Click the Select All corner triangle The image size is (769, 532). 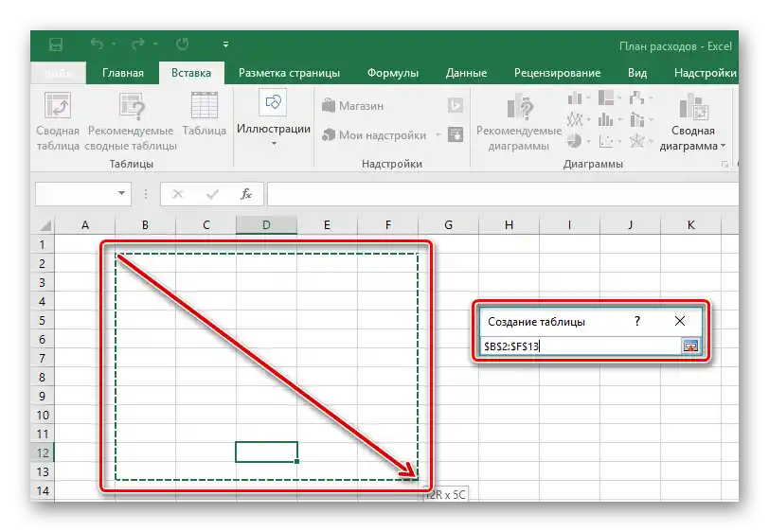coord(45,225)
